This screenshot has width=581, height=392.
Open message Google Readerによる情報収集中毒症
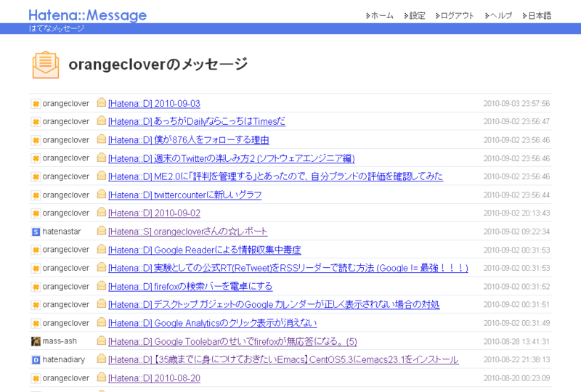click(x=205, y=250)
